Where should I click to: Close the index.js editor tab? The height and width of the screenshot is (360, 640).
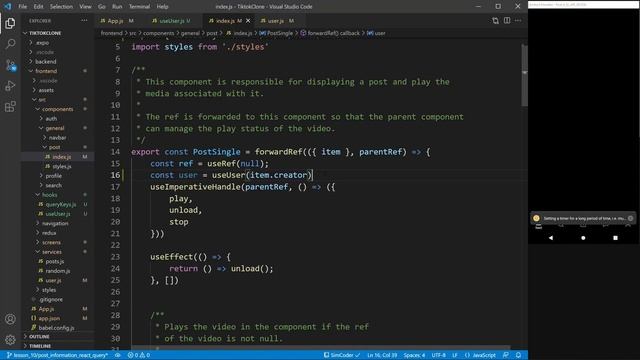point(248,20)
